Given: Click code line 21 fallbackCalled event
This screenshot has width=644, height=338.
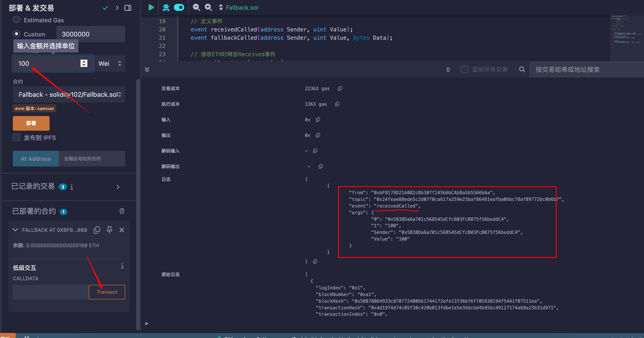Looking at the screenshot, I should coord(291,38).
